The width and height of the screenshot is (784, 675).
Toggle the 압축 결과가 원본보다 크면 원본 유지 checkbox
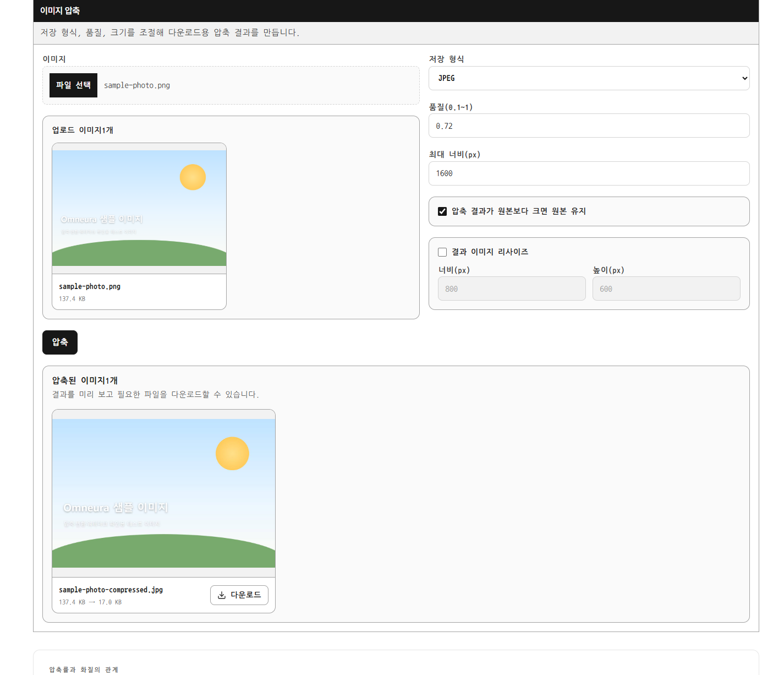442,211
